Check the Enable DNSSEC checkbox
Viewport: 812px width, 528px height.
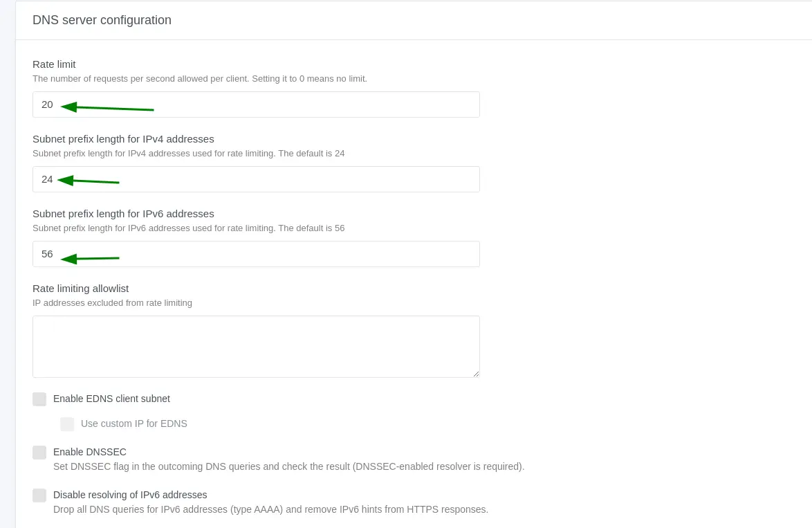coord(39,453)
